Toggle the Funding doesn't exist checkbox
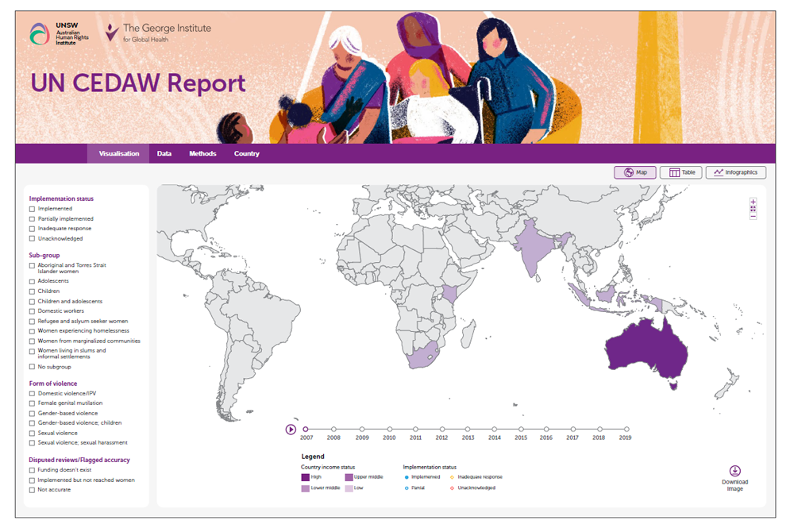The height and width of the screenshot is (532, 794). [x=32, y=470]
